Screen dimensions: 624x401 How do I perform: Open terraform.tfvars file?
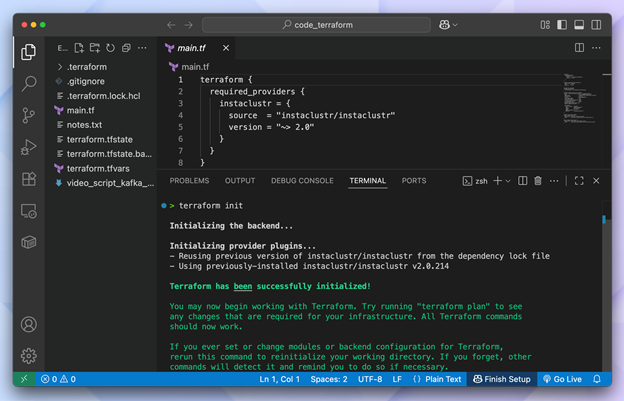tap(103, 169)
